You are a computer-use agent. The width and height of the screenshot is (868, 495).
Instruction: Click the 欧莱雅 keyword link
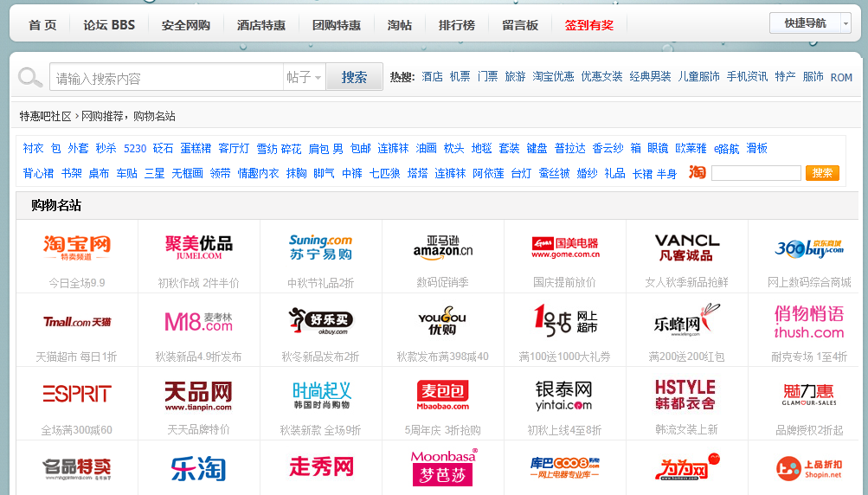[691, 148]
